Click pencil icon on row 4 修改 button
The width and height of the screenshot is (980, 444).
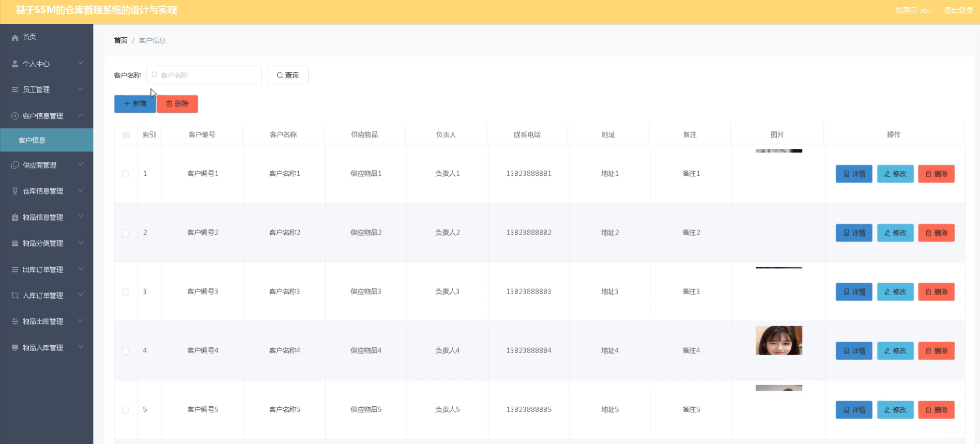887,350
